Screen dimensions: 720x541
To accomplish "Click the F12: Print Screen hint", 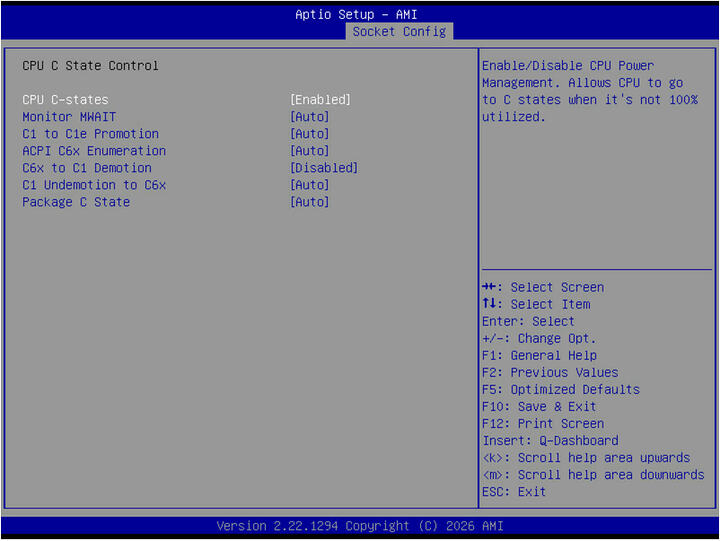I will pos(543,423).
